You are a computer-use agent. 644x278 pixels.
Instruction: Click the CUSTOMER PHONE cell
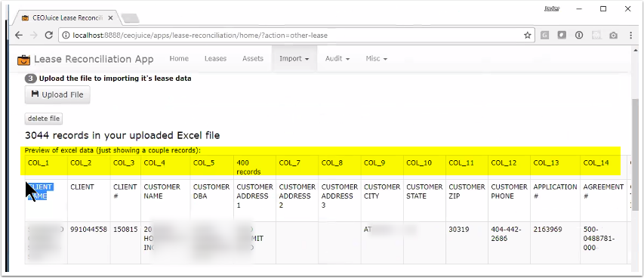tap(510, 200)
